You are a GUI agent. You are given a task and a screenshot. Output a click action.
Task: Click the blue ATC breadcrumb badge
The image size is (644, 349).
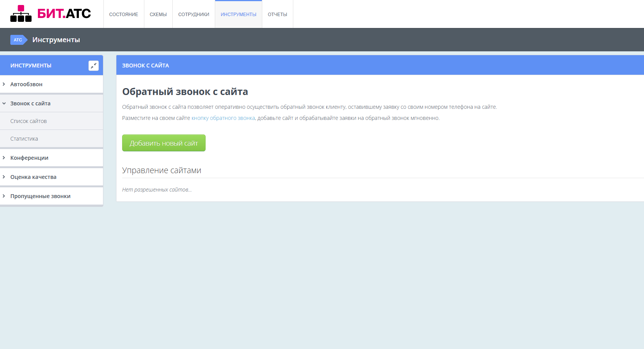click(x=18, y=40)
